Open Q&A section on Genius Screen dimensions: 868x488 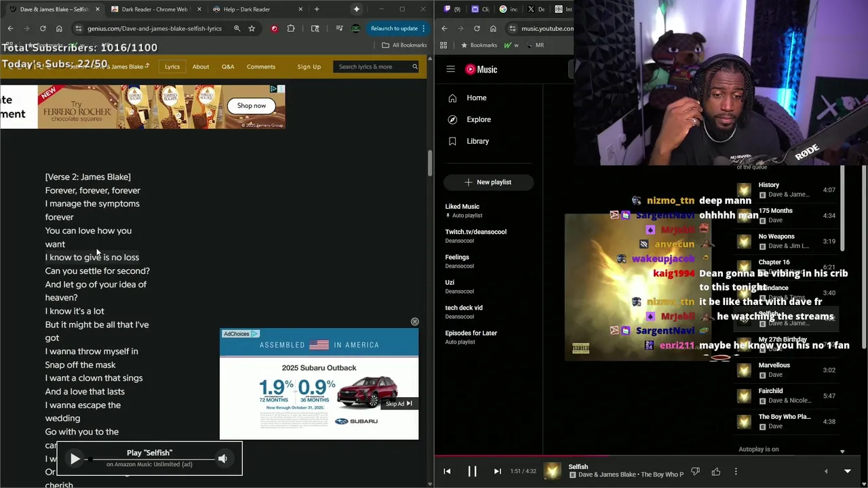(x=228, y=66)
